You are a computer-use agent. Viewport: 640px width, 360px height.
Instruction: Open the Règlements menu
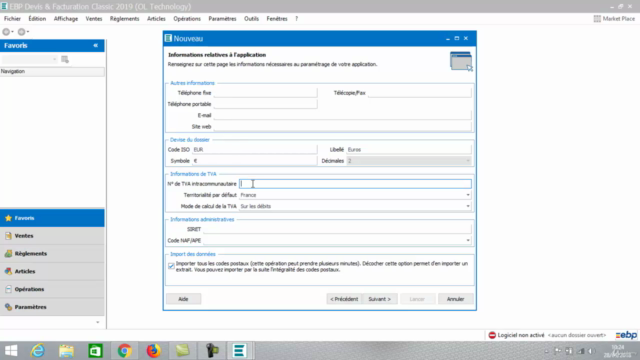coord(124,19)
